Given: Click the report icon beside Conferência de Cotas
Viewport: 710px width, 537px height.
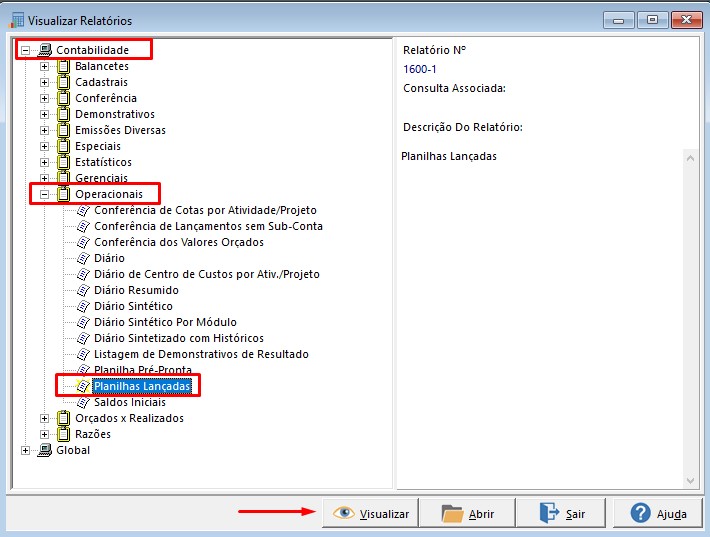Looking at the screenshot, I should click(x=83, y=210).
